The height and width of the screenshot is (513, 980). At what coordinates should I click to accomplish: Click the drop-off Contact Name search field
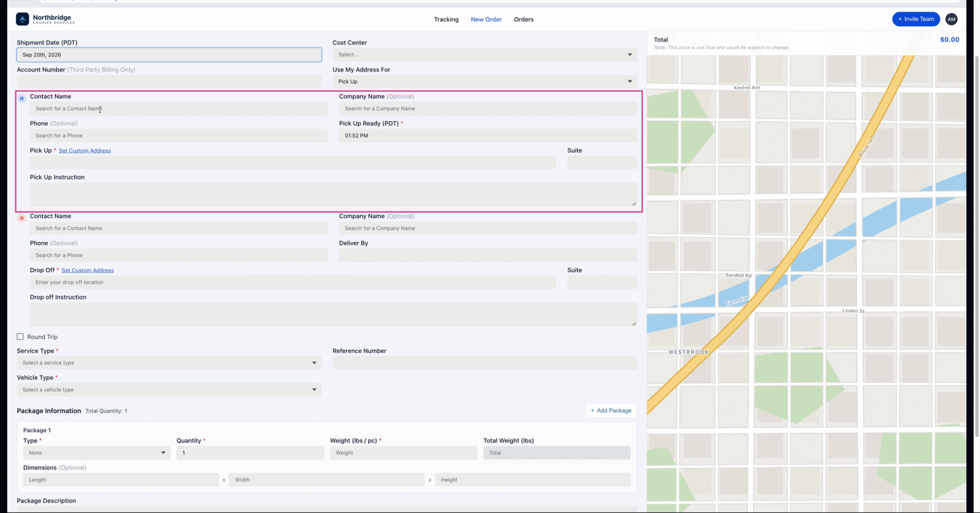[x=179, y=228]
